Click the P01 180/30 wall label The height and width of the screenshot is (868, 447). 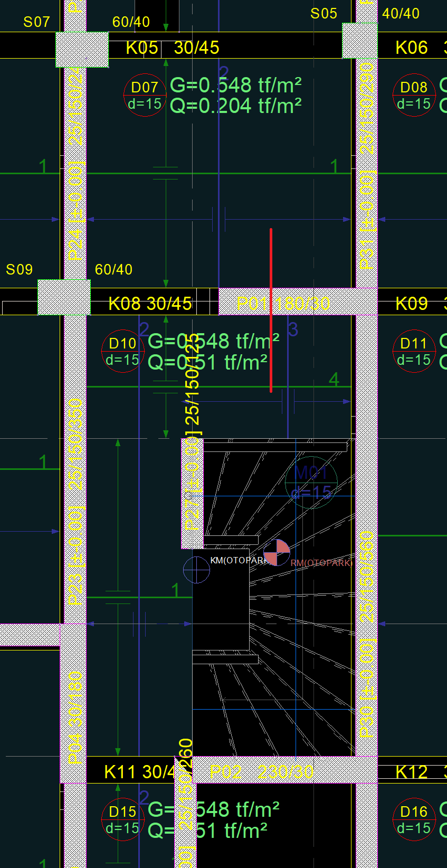click(x=283, y=304)
